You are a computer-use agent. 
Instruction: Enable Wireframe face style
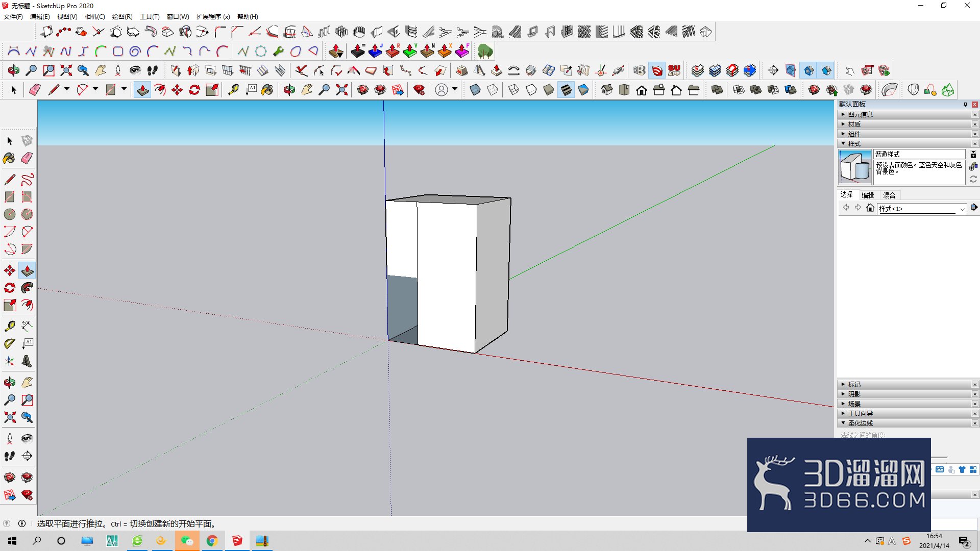tap(514, 90)
